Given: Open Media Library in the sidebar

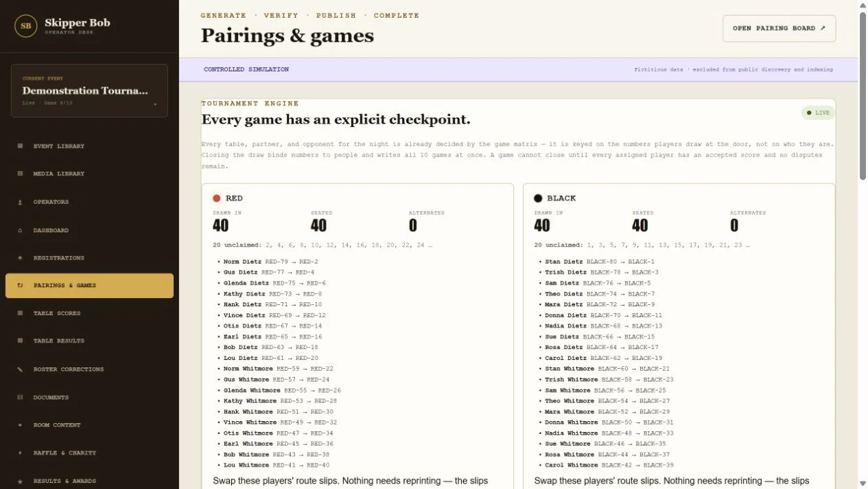Looking at the screenshot, I should coord(89,174).
